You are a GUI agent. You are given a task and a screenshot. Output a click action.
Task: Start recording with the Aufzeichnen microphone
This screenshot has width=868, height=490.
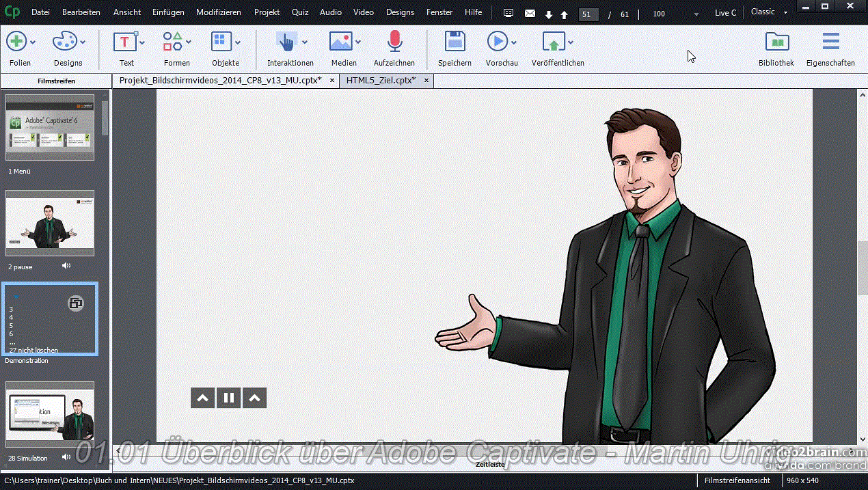[x=394, y=42]
